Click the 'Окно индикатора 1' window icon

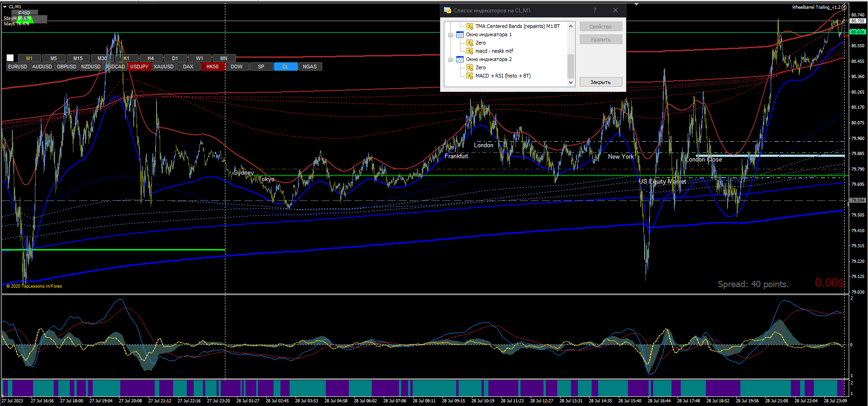point(460,34)
